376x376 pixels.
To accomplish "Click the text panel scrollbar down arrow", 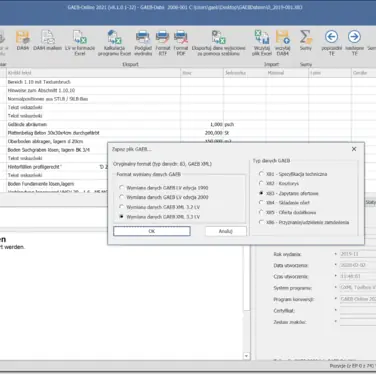I will coord(246,356).
